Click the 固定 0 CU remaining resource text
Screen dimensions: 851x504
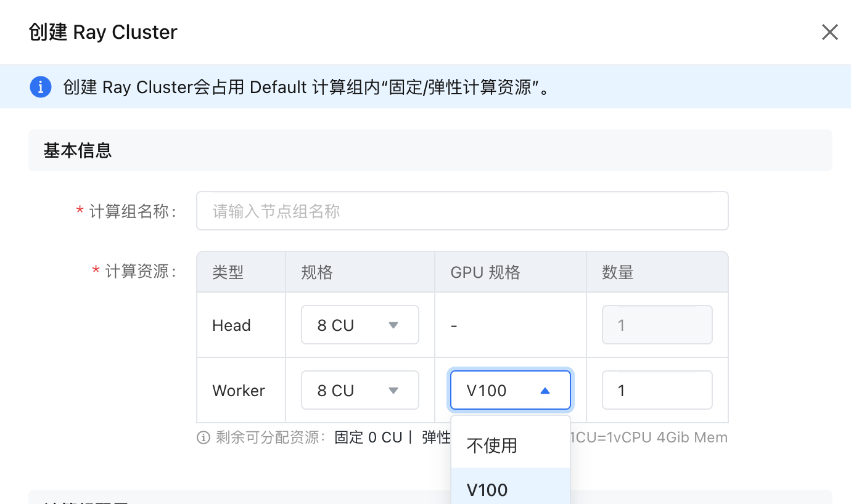tap(368, 437)
